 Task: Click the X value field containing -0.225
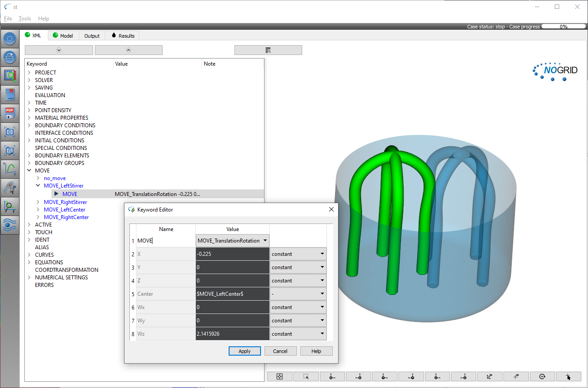(233, 254)
